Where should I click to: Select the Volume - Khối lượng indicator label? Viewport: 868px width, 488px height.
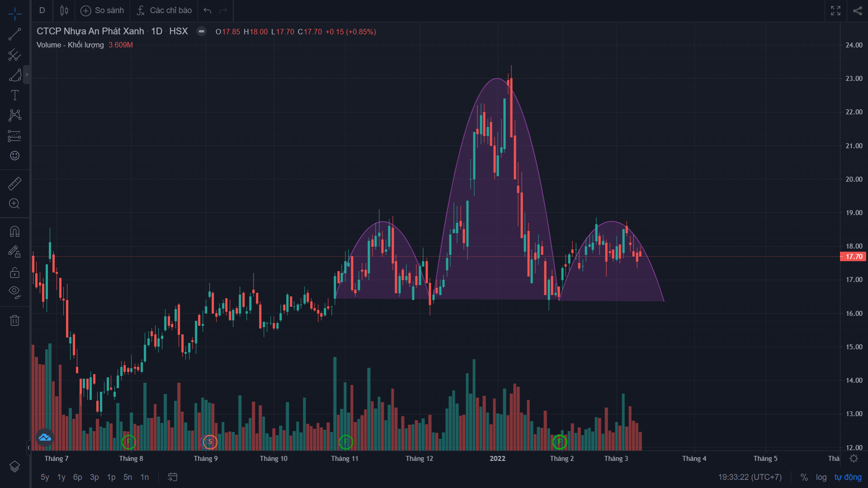coord(70,45)
